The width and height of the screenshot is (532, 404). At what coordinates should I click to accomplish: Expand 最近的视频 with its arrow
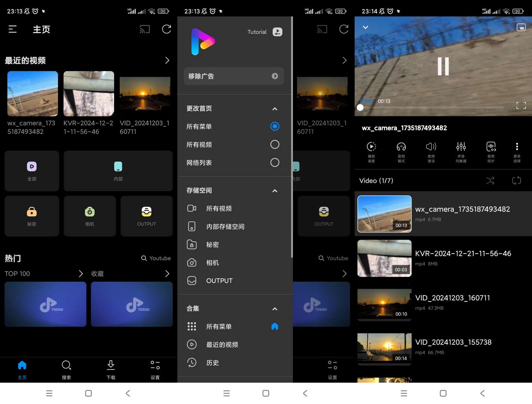click(167, 60)
